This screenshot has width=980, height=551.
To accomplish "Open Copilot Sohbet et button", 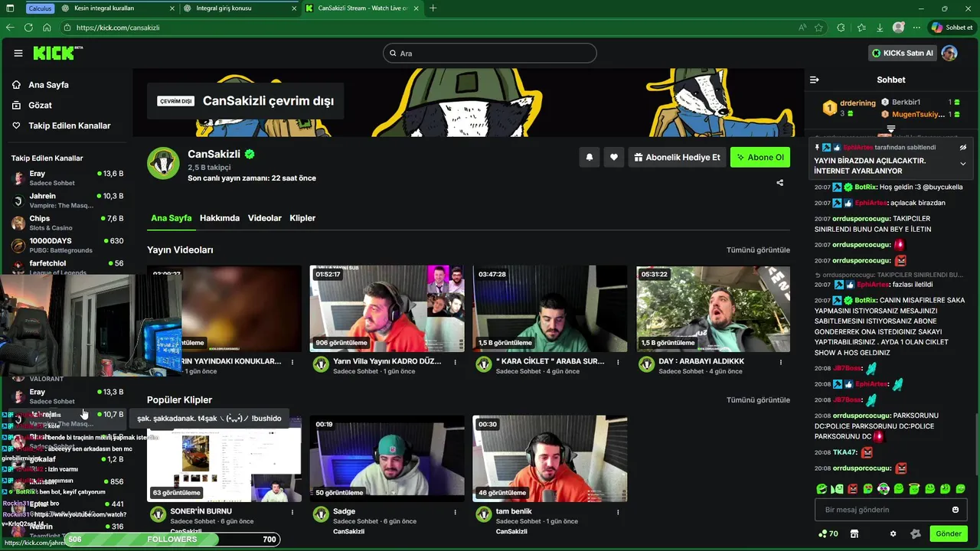I will click(x=952, y=28).
